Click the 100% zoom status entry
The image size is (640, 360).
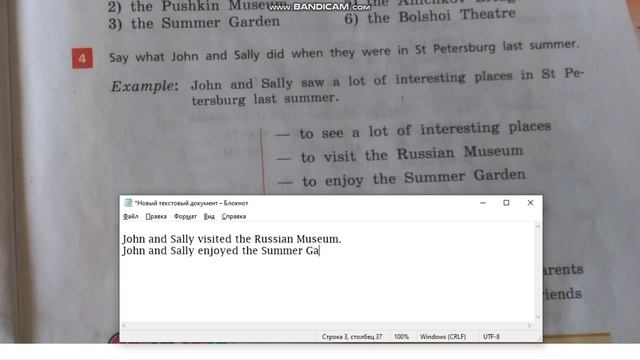[x=401, y=337]
